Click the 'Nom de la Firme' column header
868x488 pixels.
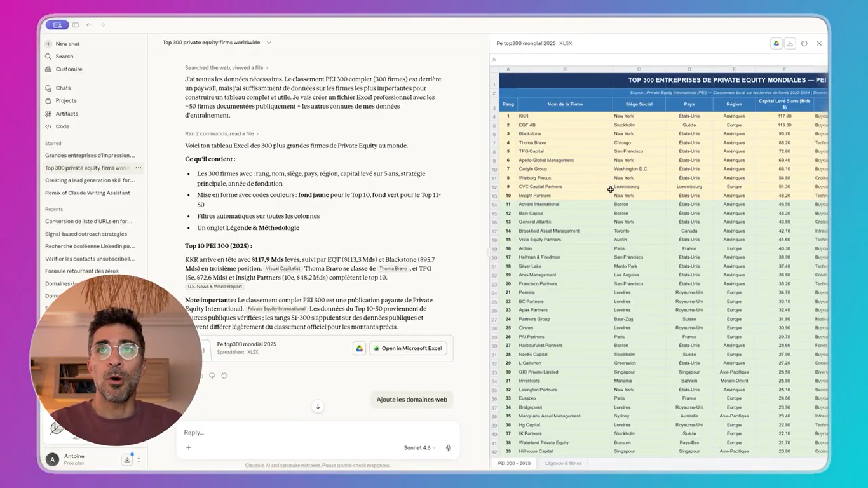tap(565, 104)
